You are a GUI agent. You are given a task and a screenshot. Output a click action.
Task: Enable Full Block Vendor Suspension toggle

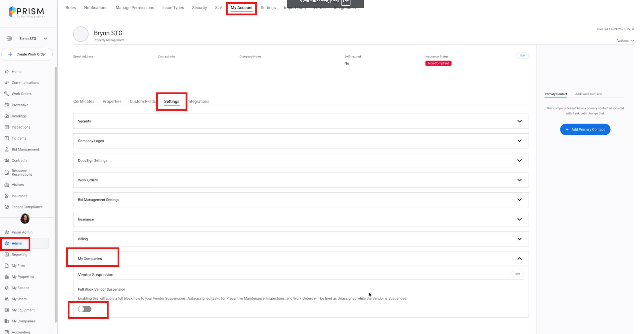coord(85,309)
